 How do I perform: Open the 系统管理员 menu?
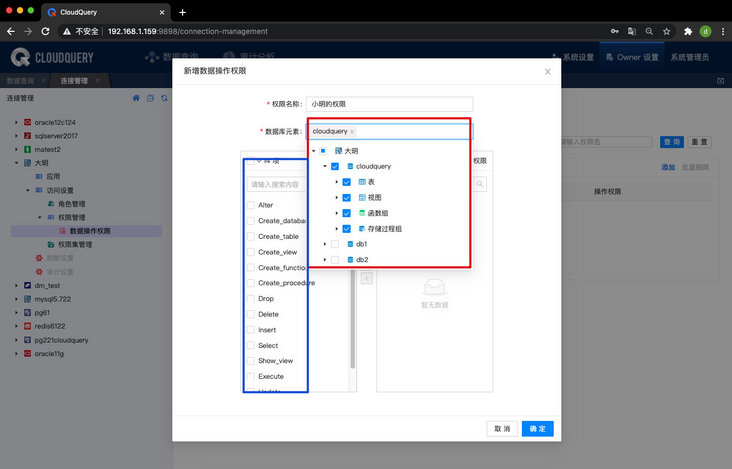pyautogui.click(x=690, y=57)
